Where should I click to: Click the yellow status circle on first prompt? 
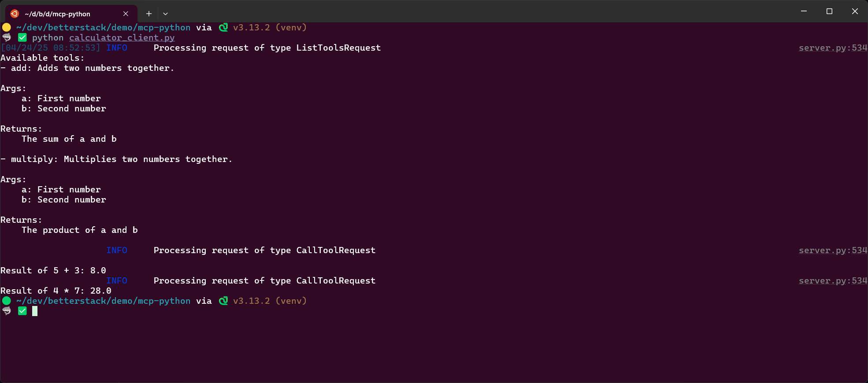coord(7,27)
